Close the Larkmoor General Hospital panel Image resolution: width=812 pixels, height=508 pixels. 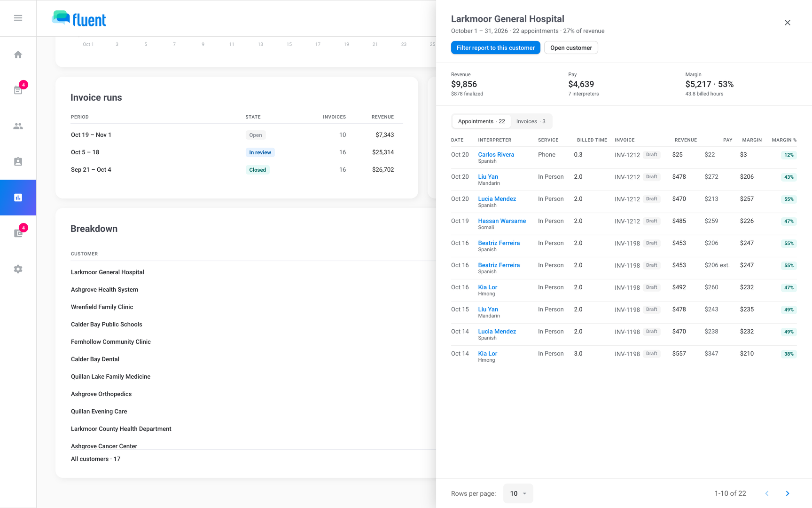coord(788,23)
